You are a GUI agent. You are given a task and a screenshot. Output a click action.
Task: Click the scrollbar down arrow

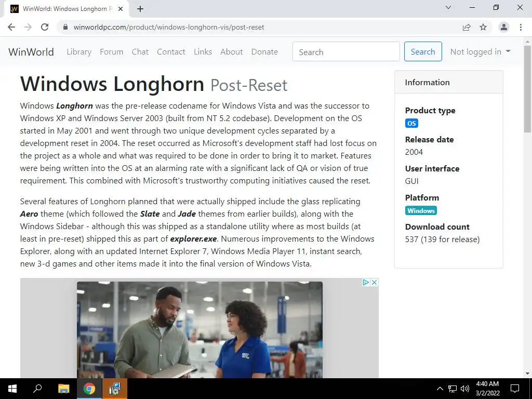tap(527, 374)
